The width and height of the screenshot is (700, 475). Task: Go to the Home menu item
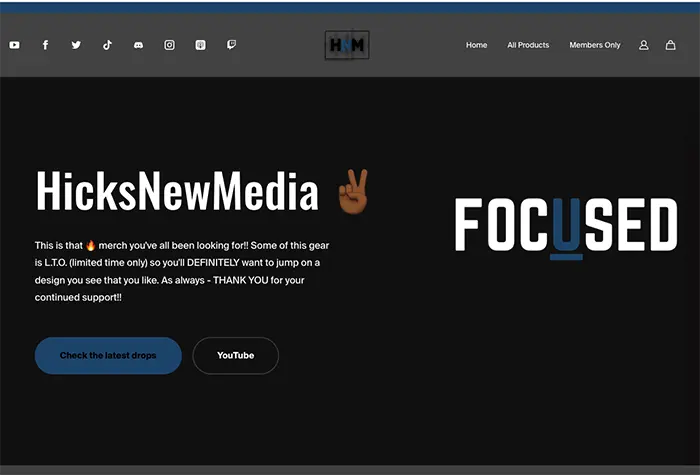(476, 45)
